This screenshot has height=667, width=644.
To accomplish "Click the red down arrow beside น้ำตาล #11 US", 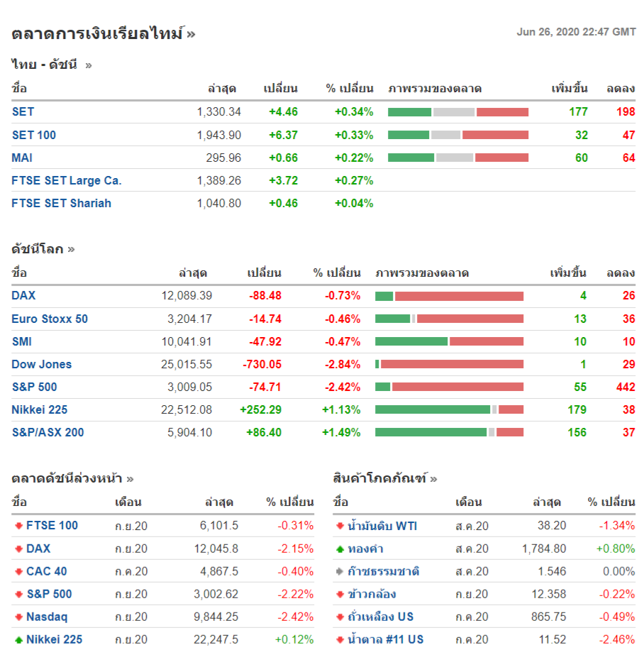I will pyautogui.click(x=340, y=640).
